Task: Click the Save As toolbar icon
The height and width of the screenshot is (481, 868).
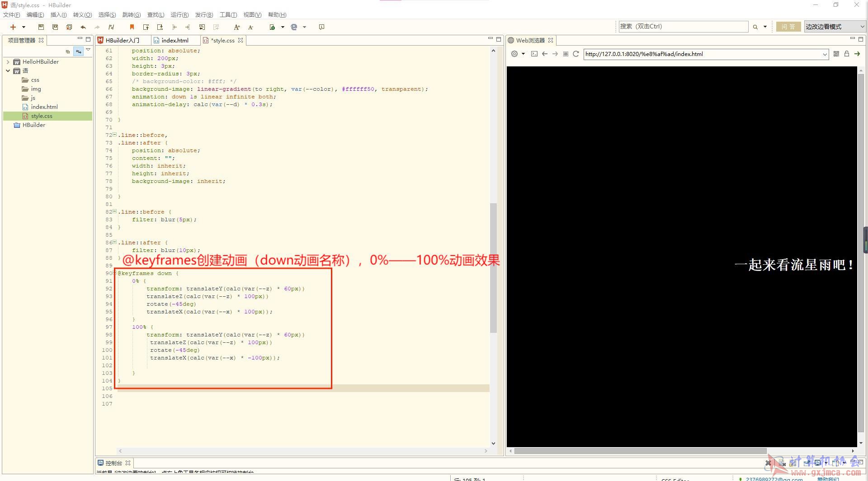Action: (x=55, y=27)
